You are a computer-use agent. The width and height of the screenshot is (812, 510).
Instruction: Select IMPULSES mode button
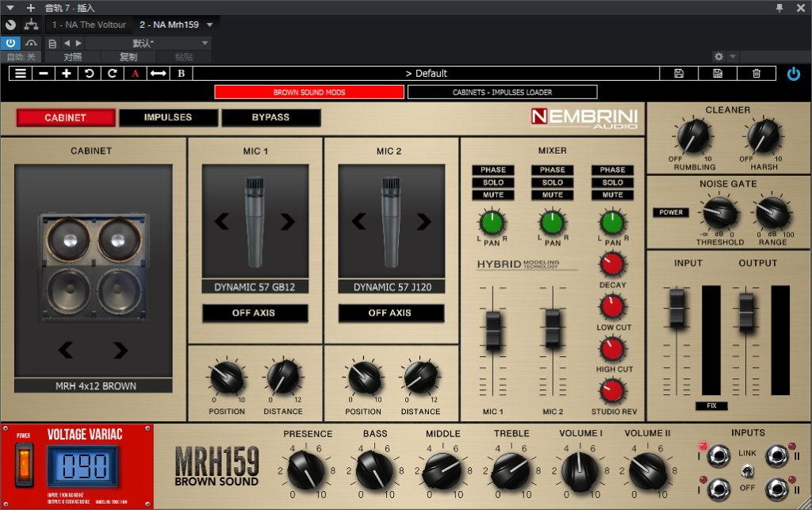click(x=168, y=117)
